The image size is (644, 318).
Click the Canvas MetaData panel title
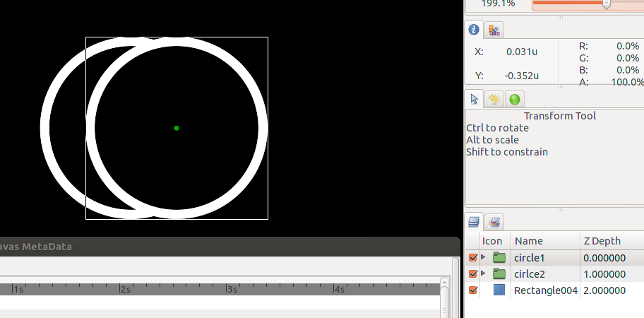36,247
